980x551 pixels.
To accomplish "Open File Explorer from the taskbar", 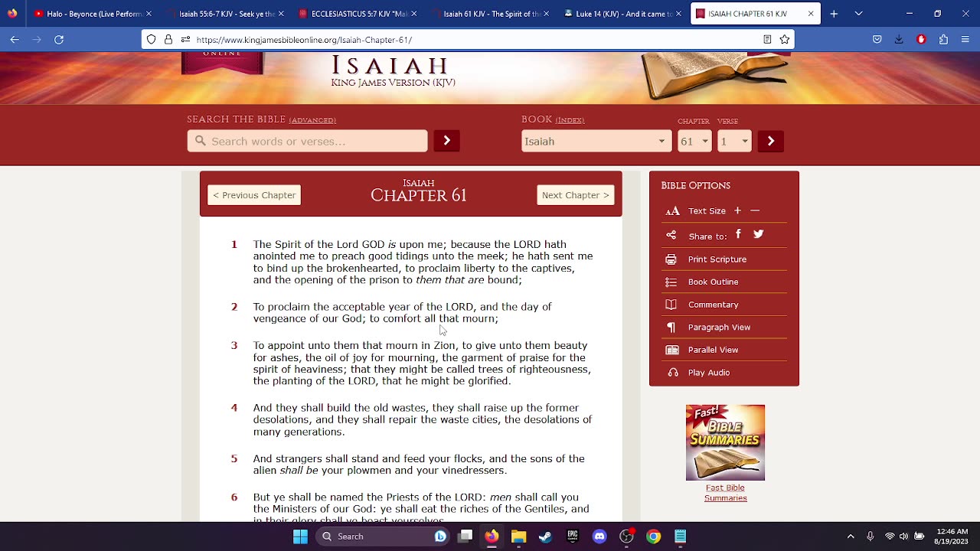I will pos(518,536).
